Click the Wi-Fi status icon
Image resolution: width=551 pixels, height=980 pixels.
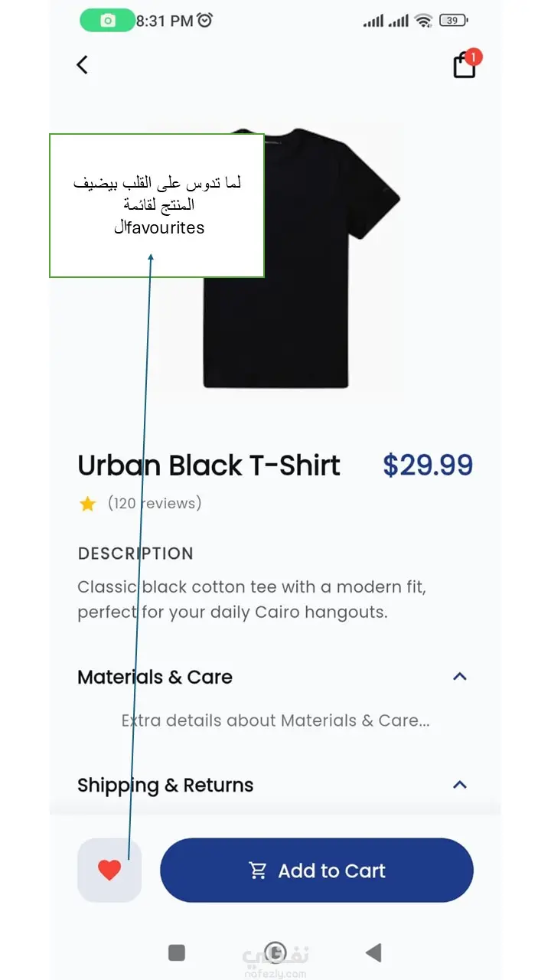click(423, 21)
